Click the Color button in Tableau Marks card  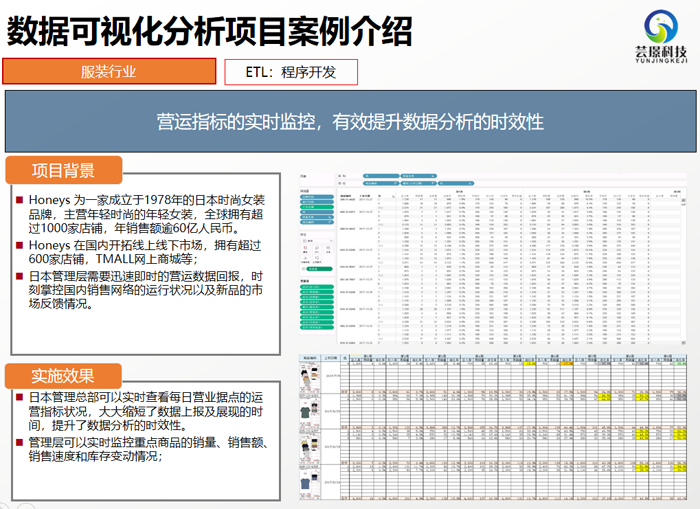coord(305,249)
